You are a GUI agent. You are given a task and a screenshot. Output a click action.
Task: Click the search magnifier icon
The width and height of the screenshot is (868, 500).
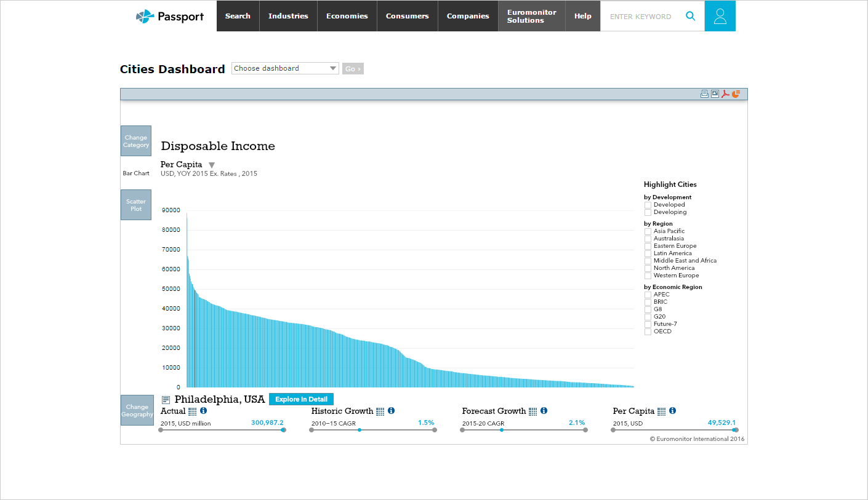coord(690,16)
